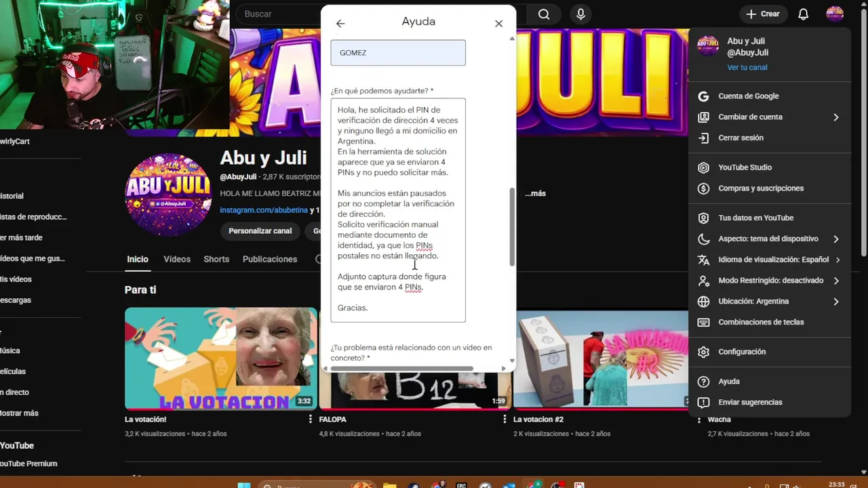
Task: Expand Mostrar más in the sidebar
Action: [20, 413]
